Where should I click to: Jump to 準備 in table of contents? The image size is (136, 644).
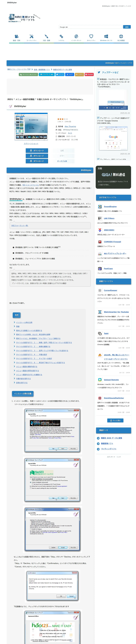[x=18, y=327]
